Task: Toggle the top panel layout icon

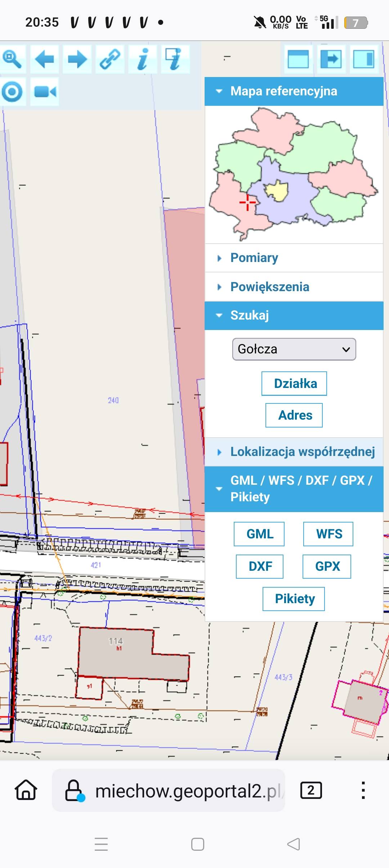Action: coord(298,59)
